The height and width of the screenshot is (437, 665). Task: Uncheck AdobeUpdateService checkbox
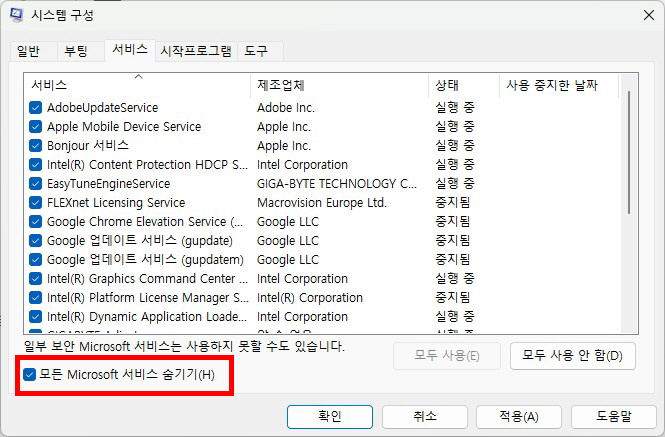(36, 108)
